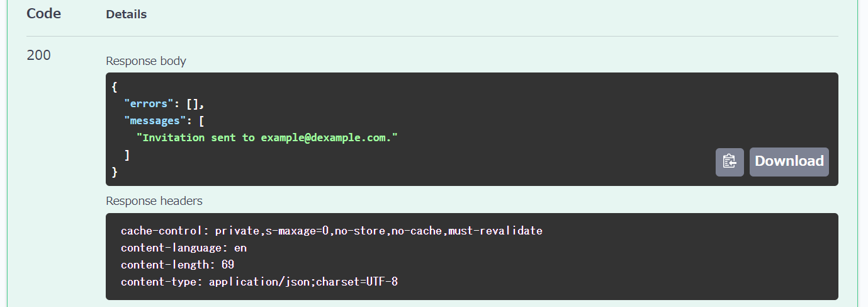Click the cache-control header line
Viewport: 868px width, 307px height.
click(x=331, y=231)
